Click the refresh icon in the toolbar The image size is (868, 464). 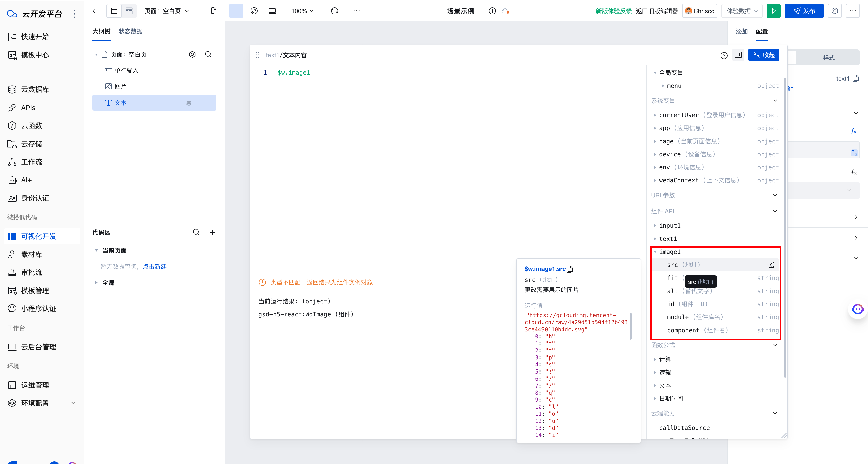pos(334,11)
